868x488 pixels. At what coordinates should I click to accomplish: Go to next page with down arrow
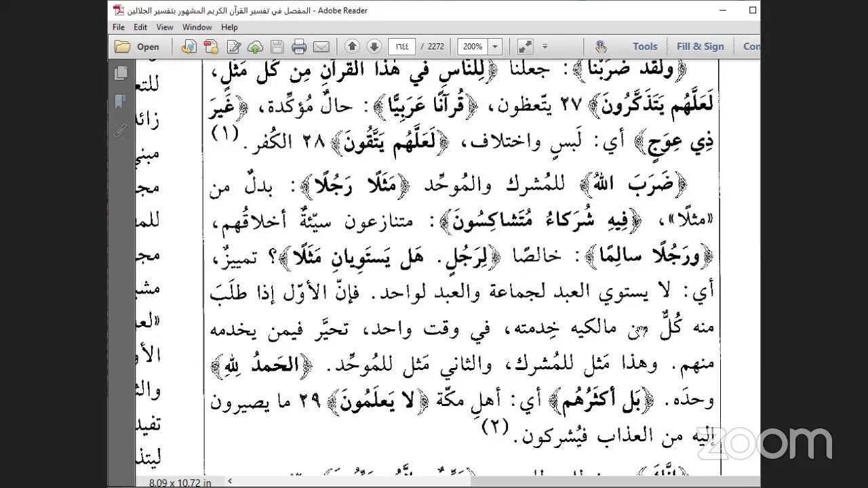pos(374,46)
